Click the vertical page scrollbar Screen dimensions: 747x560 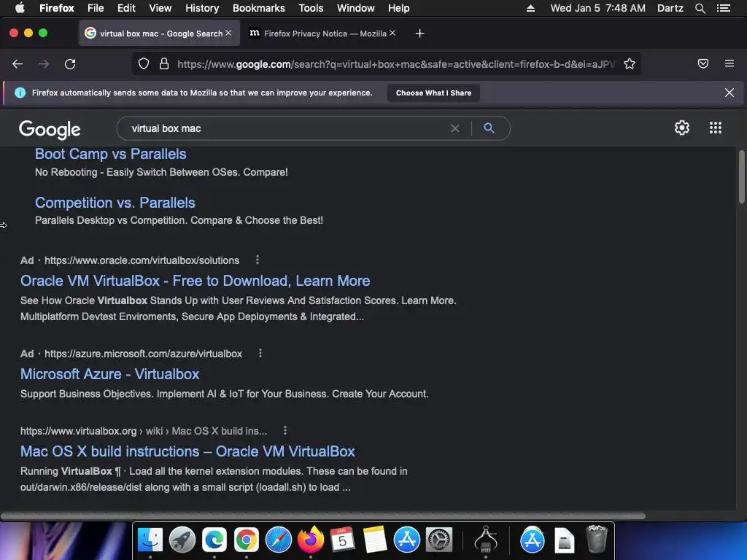pos(741,176)
